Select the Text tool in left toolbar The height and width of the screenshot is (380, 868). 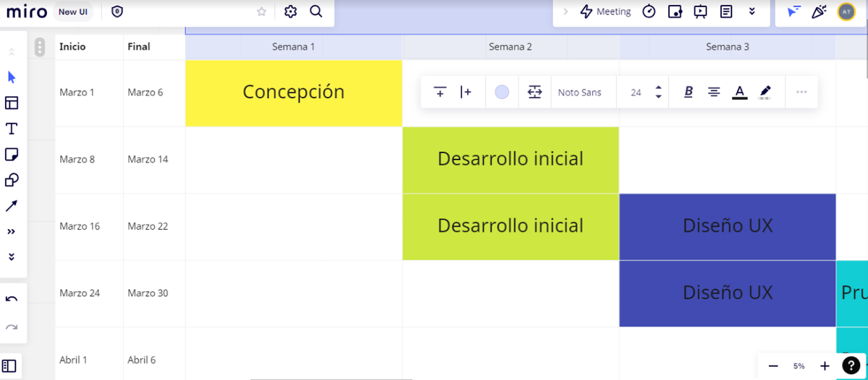click(12, 129)
